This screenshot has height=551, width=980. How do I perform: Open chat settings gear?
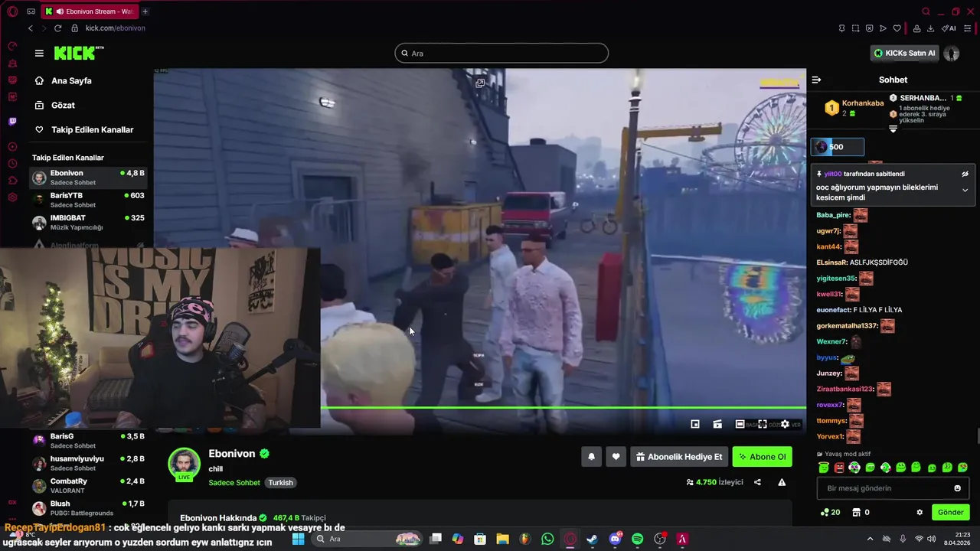920,512
